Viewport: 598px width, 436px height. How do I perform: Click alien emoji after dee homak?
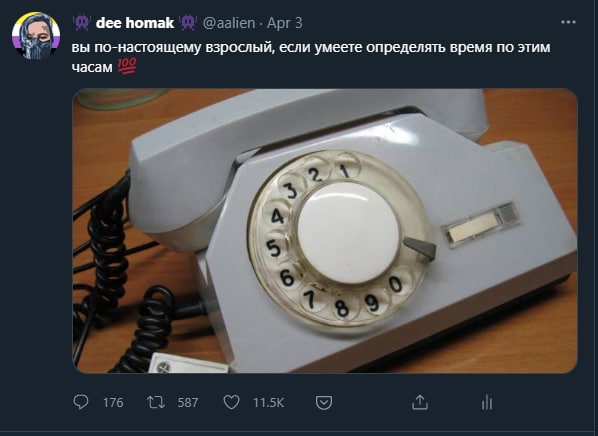[x=188, y=23]
